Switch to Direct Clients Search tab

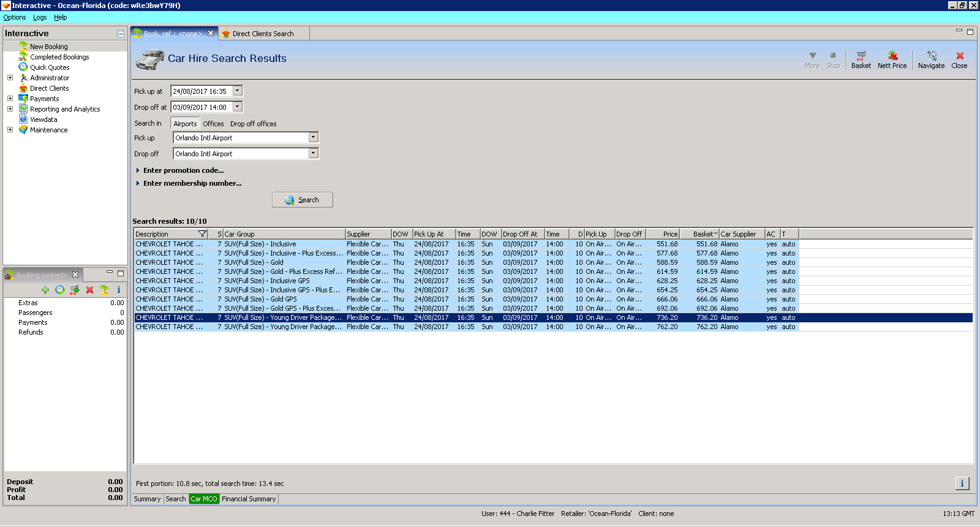(x=263, y=34)
